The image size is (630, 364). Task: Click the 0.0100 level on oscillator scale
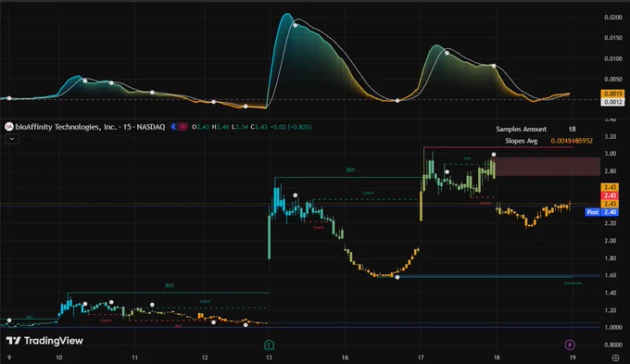[x=613, y=58]
